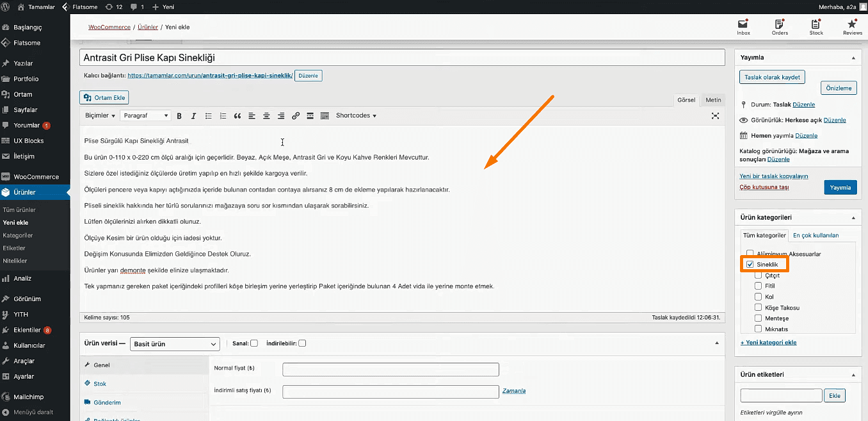Open the Shortcodes dropdown in the toolbar
Viewport: 868px width, 421px height.
point(356,116)
